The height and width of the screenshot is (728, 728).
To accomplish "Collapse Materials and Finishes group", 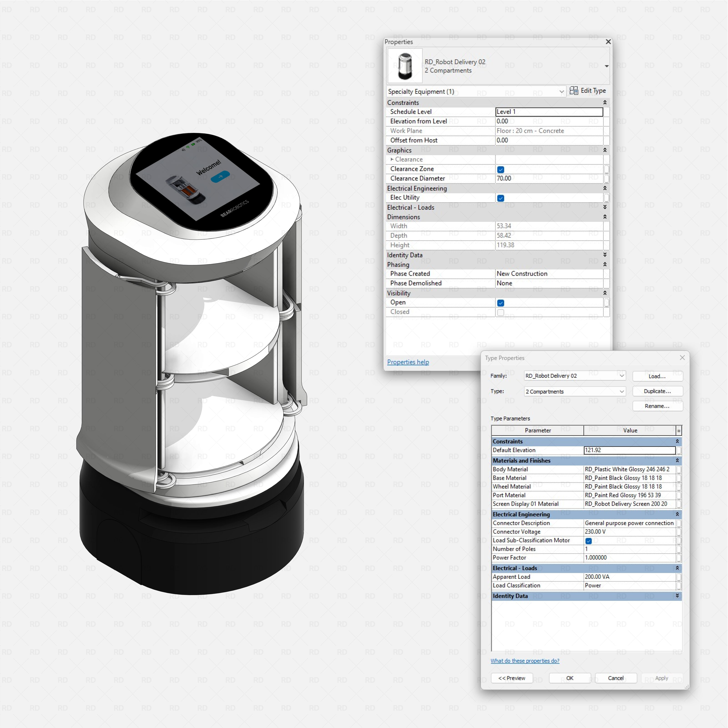I will (677, 460).
